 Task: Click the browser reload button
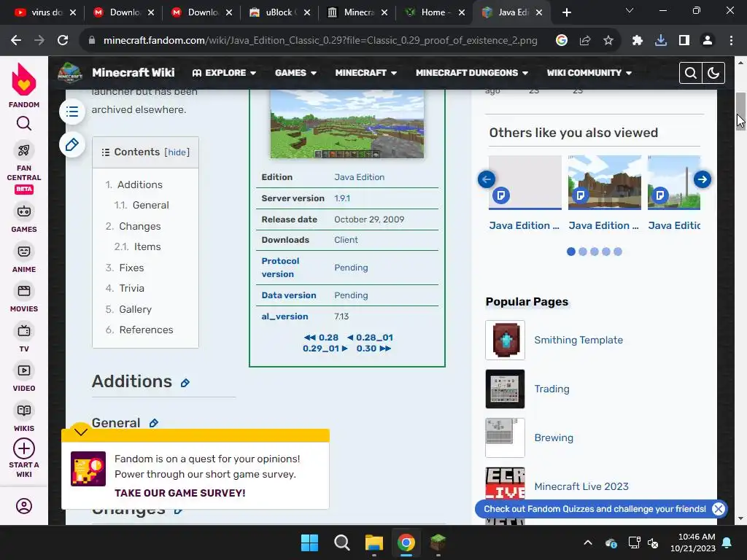point(63,41)
